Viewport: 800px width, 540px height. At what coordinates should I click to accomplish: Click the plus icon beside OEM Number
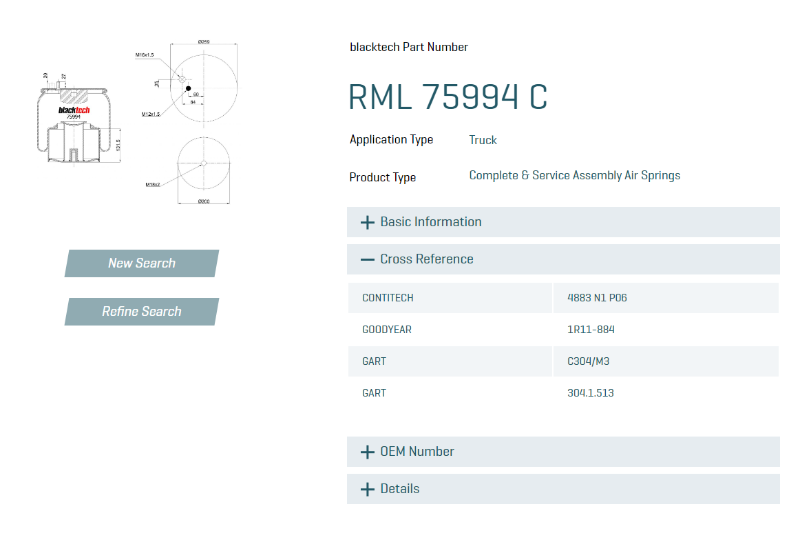point(367,452)
